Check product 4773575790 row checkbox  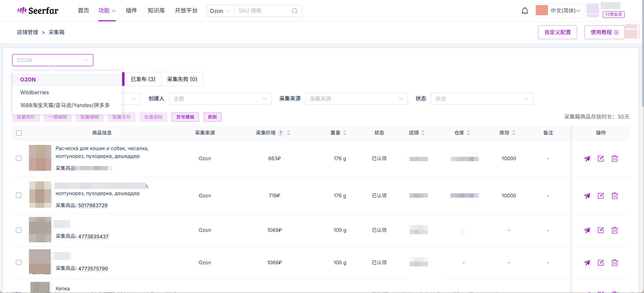(x=19, y=263)
